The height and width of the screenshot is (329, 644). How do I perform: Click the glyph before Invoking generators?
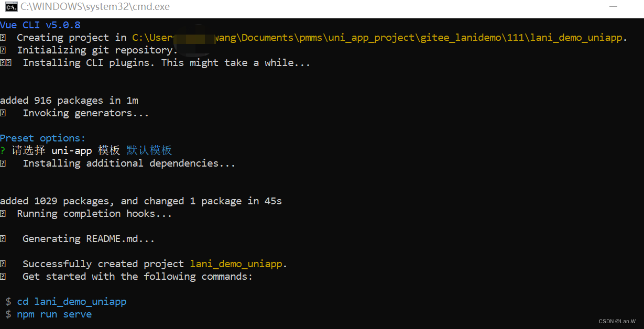click(x=3, y=113)
